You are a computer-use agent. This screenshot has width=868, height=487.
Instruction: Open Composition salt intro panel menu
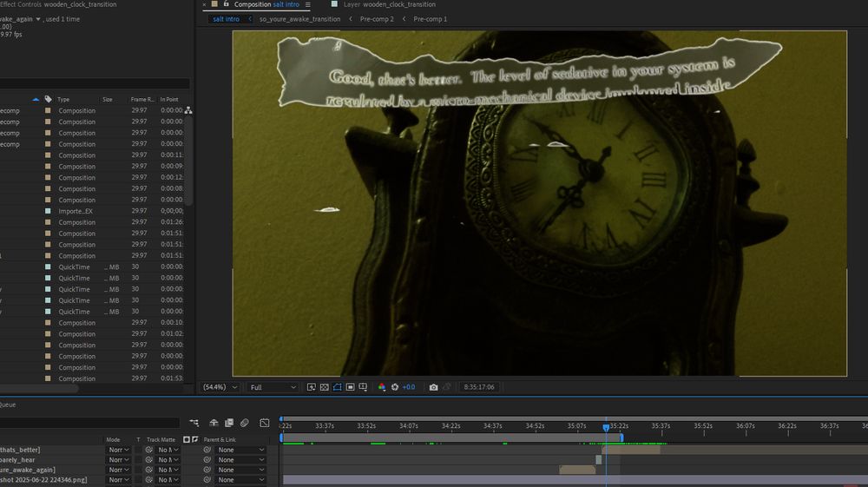click(308, 4)
